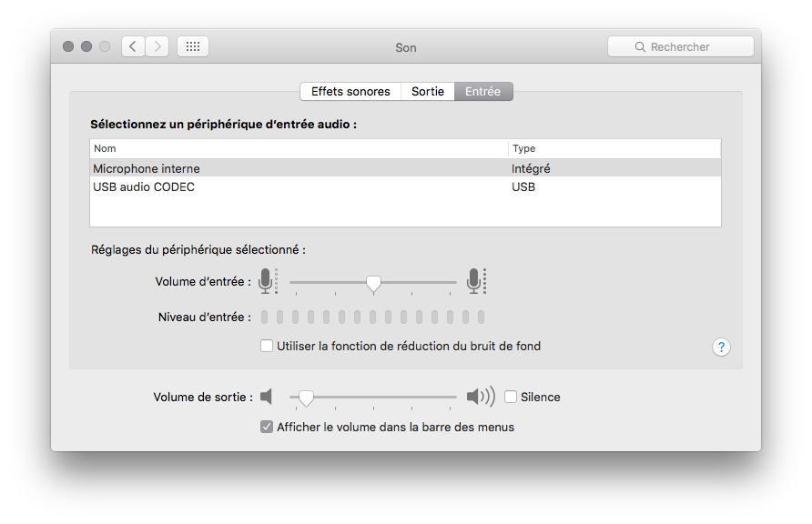Select Microphone interne input device

point(405,168)
